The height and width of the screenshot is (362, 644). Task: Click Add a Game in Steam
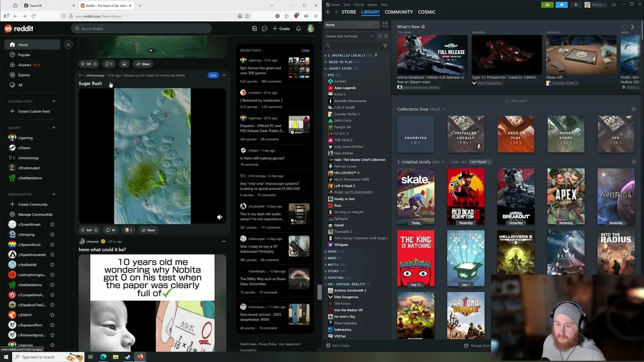[338, 345]
